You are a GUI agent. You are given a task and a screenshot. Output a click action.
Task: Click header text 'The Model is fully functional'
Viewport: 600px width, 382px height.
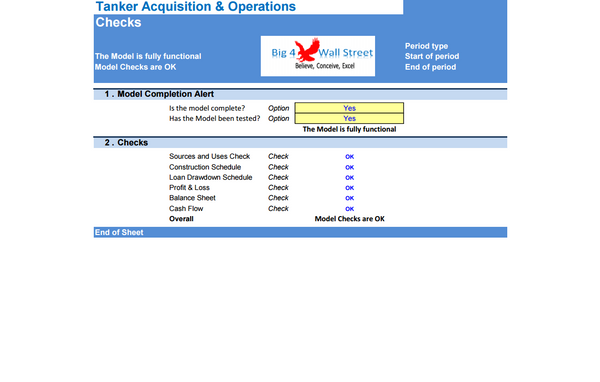pos(148,56)
